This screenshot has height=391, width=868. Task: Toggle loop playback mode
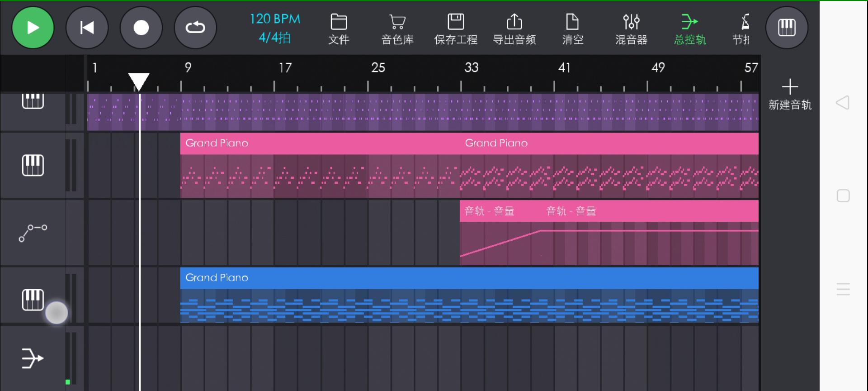[x=195, y=28]
